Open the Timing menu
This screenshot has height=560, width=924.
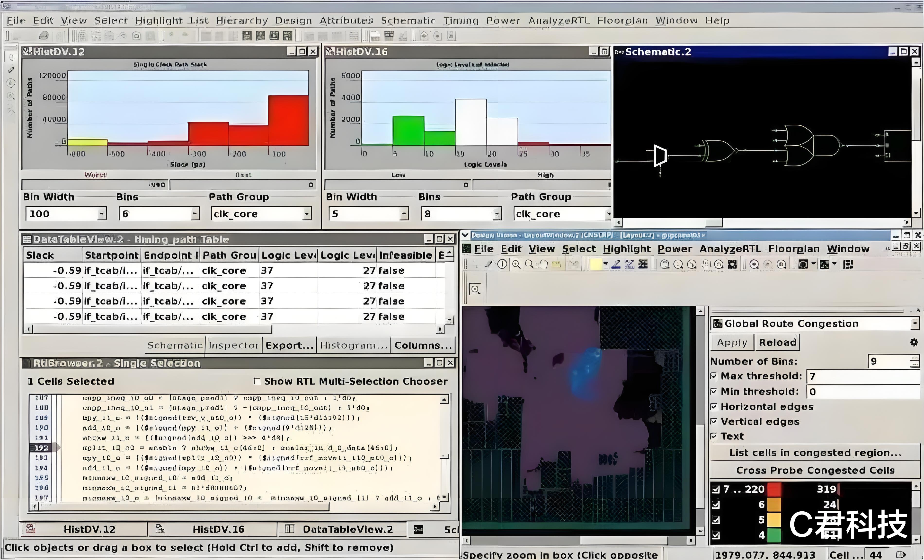(461, 21)
